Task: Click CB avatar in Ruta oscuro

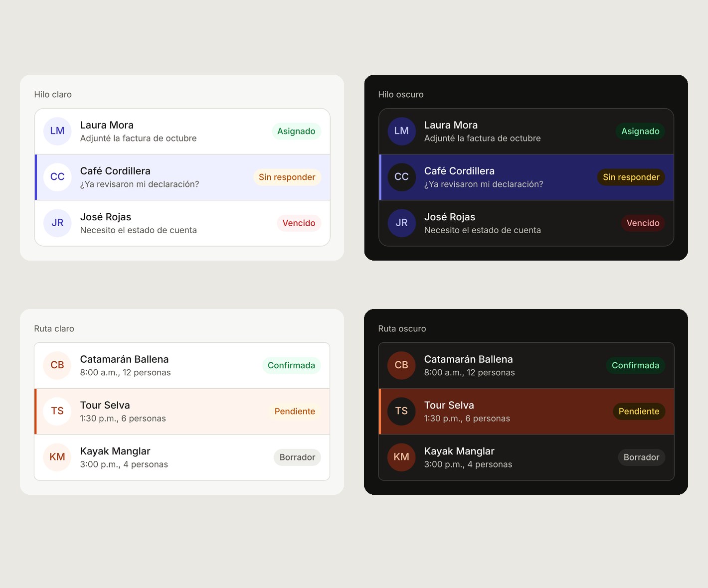Action: point(401,365)
